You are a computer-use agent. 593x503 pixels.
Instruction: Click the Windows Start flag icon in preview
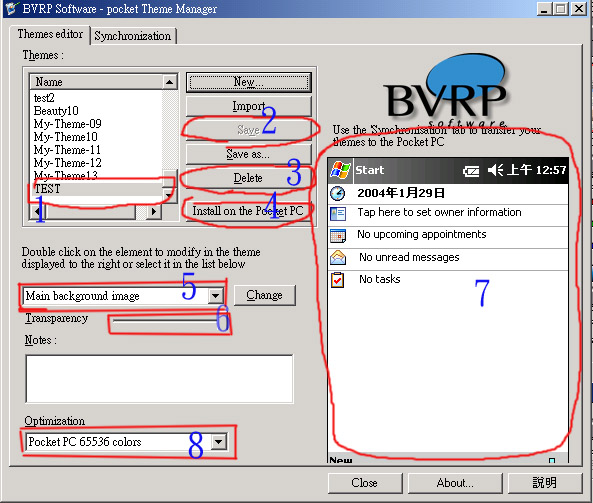tap(340, 170)
